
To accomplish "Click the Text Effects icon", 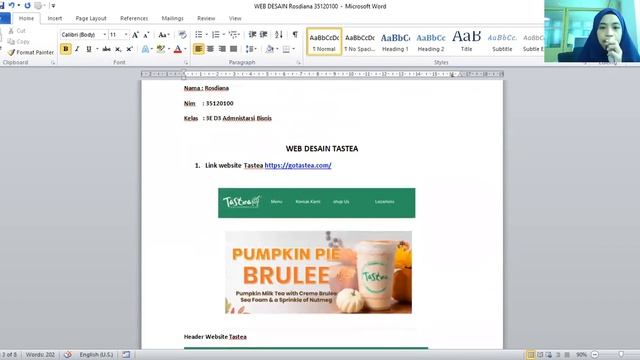I will coord(145,49).
